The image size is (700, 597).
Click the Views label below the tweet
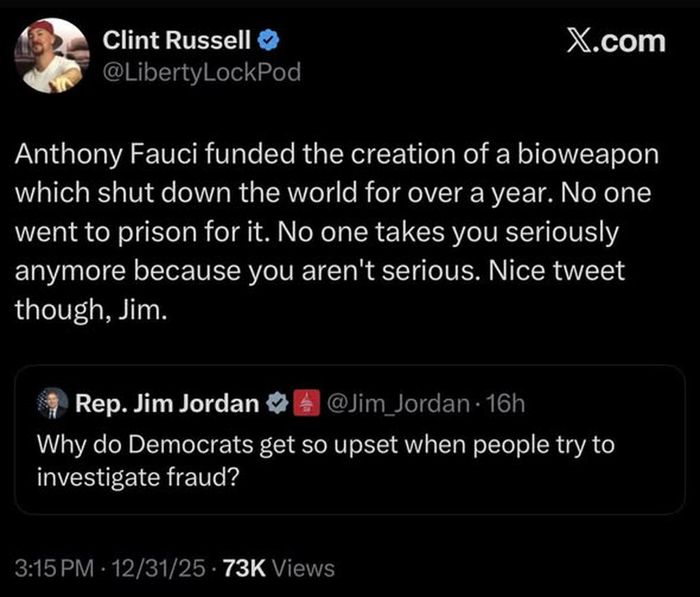pyautogui.click(x=303, y=568)
